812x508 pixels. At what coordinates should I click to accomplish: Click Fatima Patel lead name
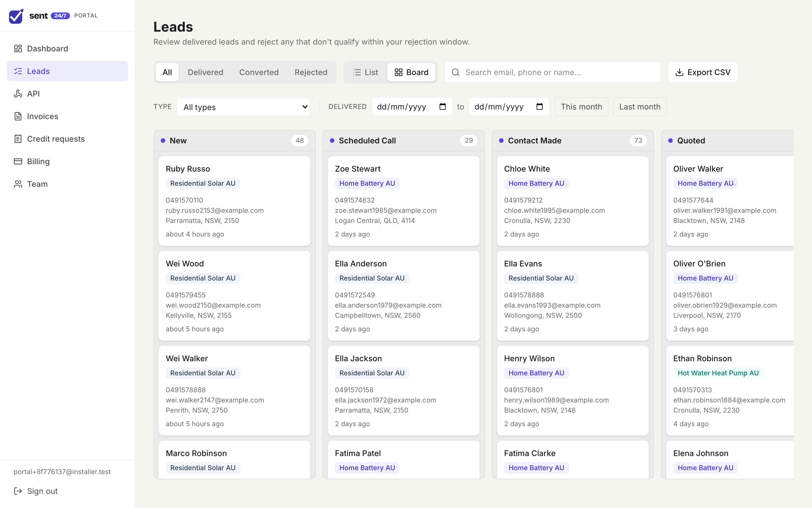(x=358, y=453)
